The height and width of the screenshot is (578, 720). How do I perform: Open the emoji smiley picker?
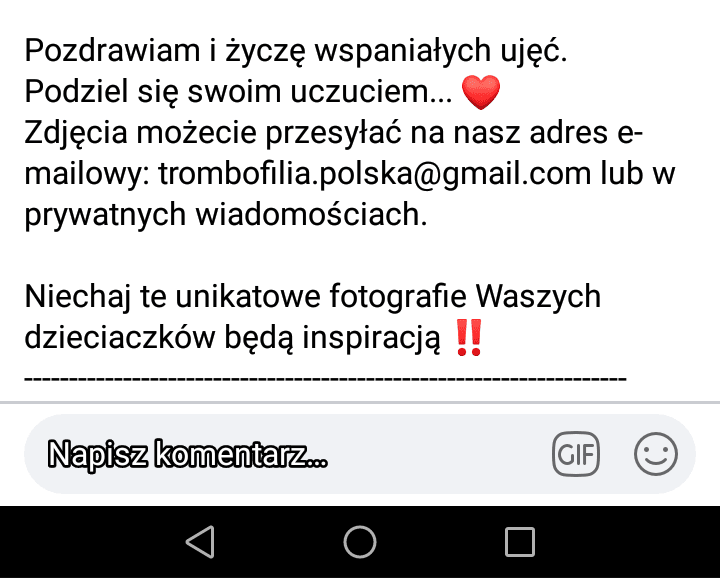pyautogui.click(x=656, y=454)
